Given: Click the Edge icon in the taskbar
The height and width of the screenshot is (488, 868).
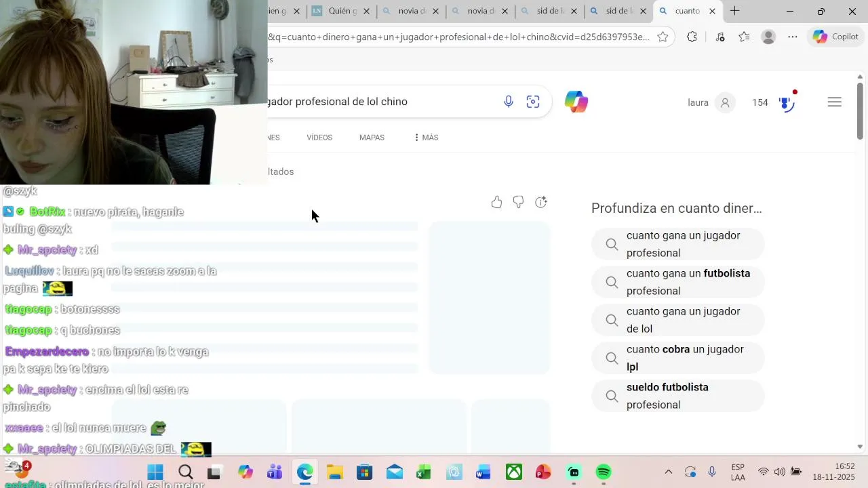Looking at the screenshot, I should [304, 472].
